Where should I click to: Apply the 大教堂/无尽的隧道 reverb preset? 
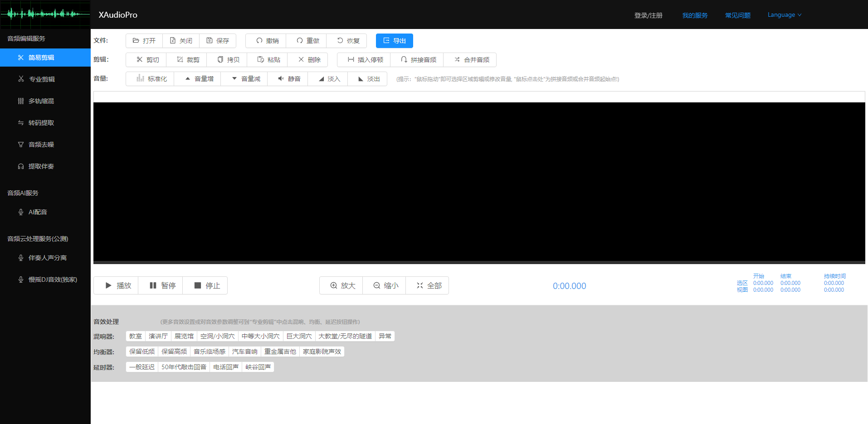click(x=345, y=336)
